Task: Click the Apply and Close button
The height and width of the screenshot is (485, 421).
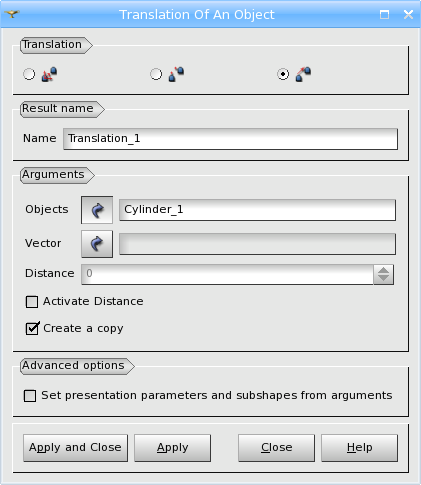Action: point(75,448)
